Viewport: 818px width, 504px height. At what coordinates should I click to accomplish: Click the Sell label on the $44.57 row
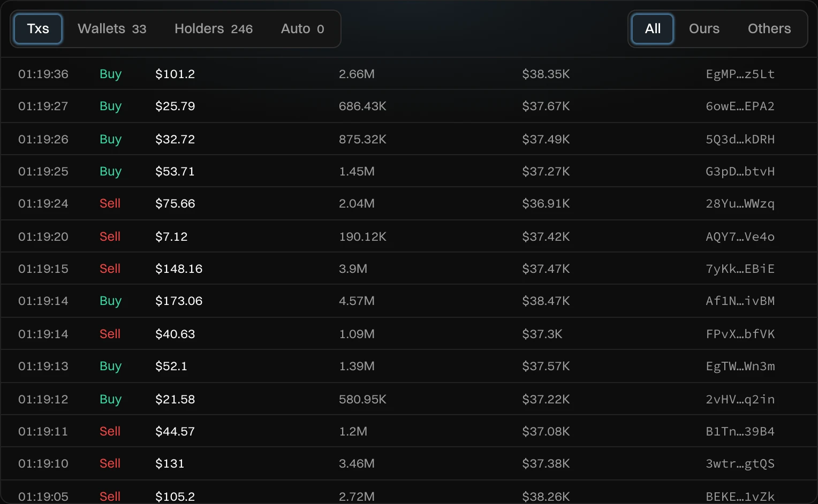tap(110, 431)
